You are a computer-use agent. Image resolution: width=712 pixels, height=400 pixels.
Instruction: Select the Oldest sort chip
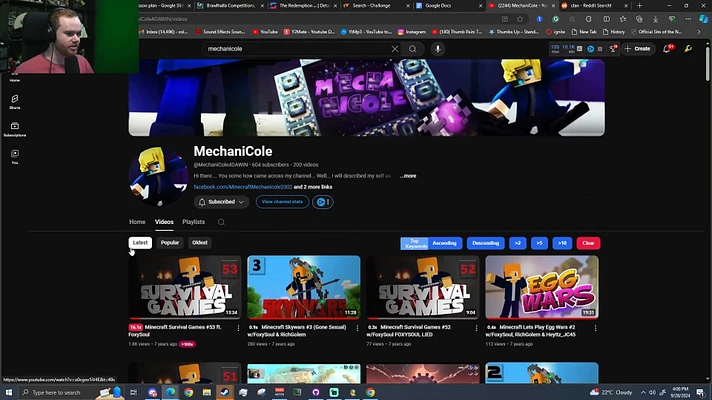200,243
